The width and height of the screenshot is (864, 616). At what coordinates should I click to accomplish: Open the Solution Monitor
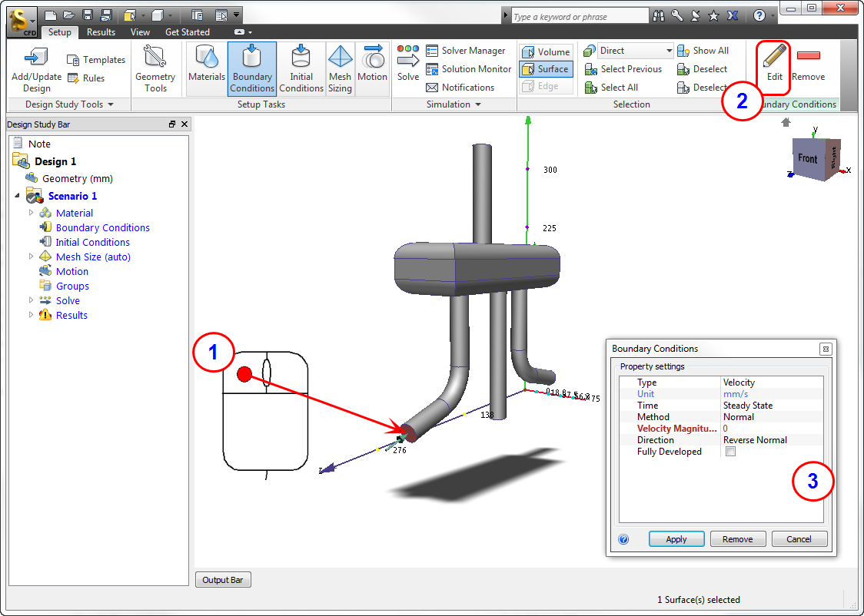(469, 69)
